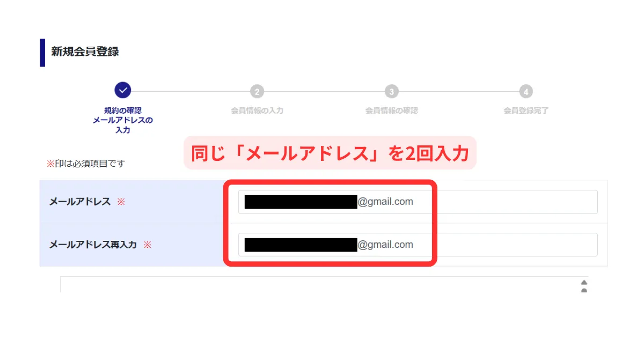Click the 会員登録完了 step label
This screenshot has height=338, width=644.
click(526, 111)
